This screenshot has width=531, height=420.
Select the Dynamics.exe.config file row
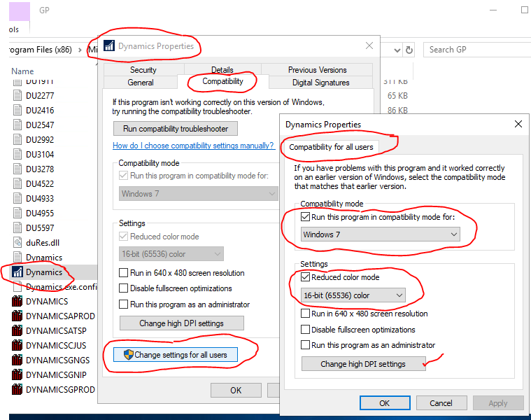click(x=54, y=287)
